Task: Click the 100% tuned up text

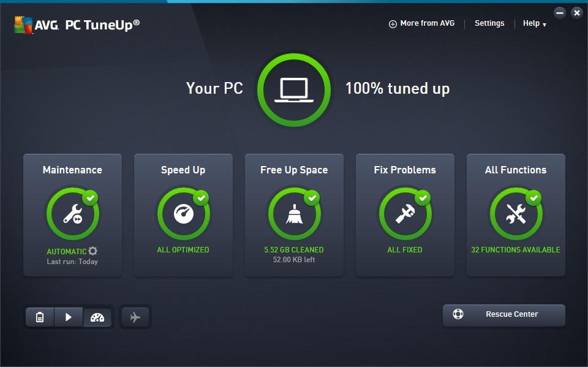Action: (398, 89)
